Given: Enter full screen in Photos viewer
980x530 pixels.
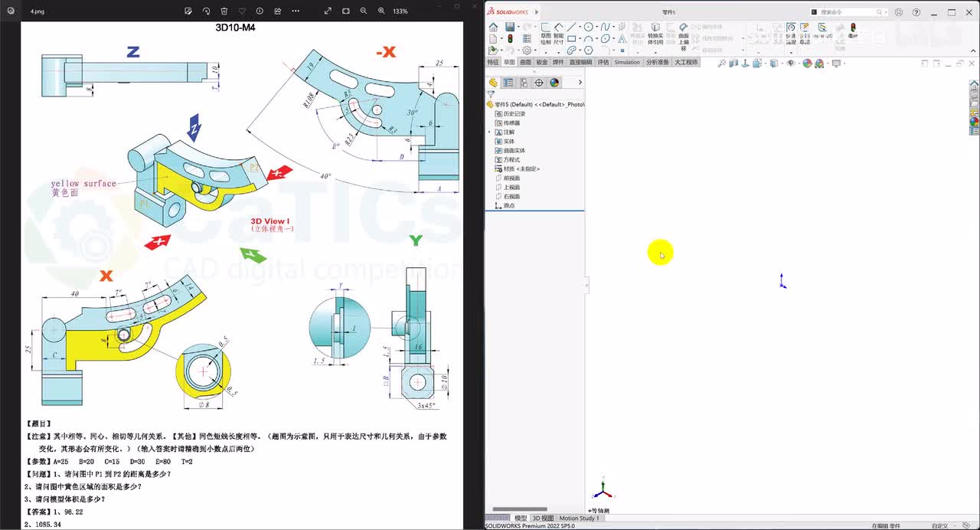Looking at the screenshot, I should [328, 11].
